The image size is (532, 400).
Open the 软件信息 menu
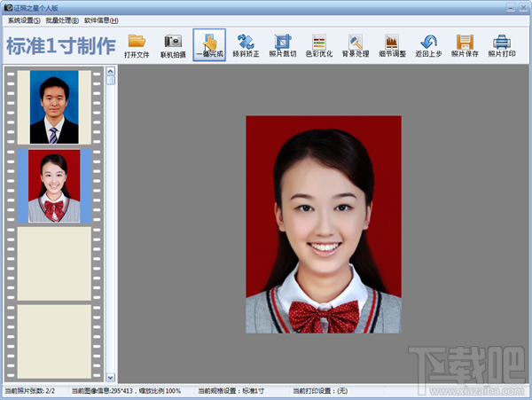click(x=101, y=20)
